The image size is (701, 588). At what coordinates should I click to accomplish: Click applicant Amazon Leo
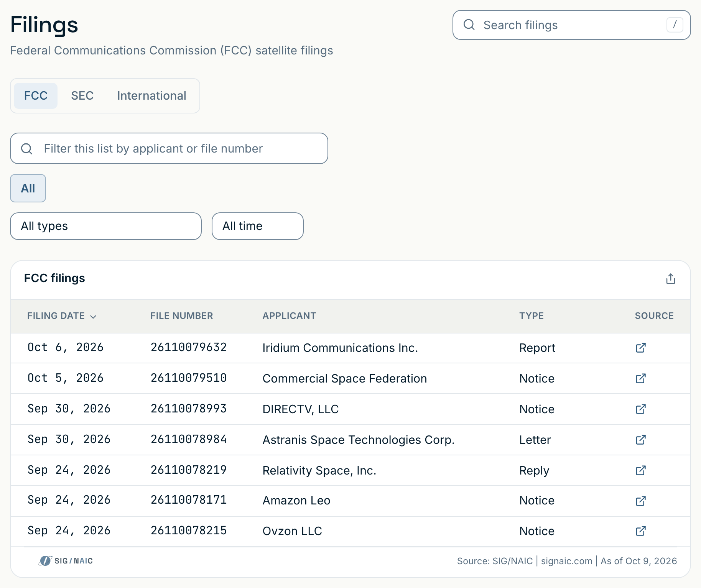(296, 500)
